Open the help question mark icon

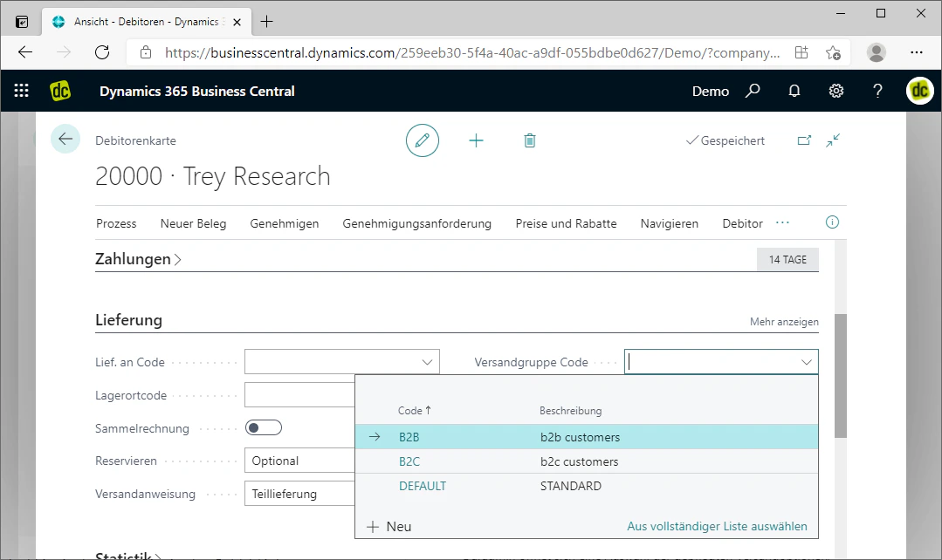[x=877, y=91]
